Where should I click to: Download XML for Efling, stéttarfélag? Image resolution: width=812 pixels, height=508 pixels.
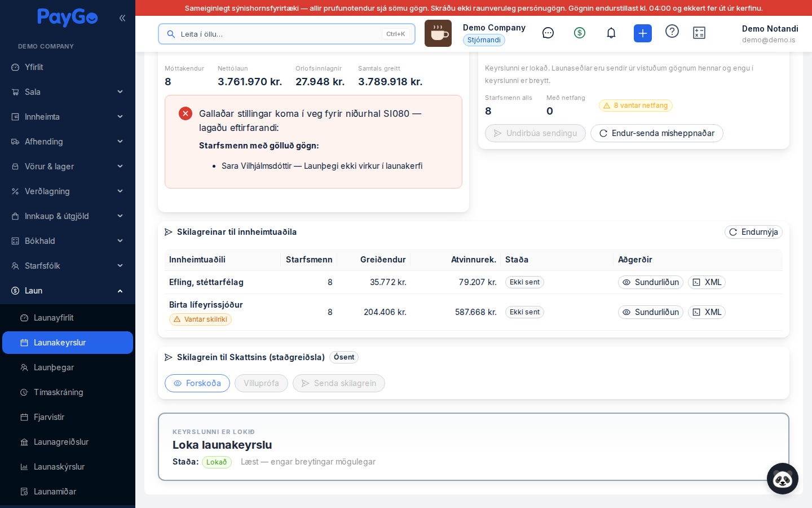point(707,282)
